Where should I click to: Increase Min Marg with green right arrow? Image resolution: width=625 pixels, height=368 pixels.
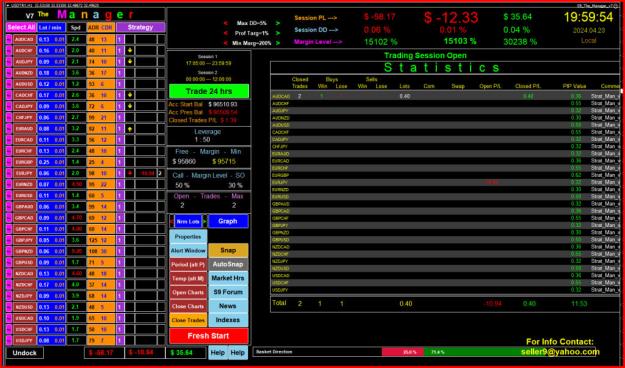[278, 43]
